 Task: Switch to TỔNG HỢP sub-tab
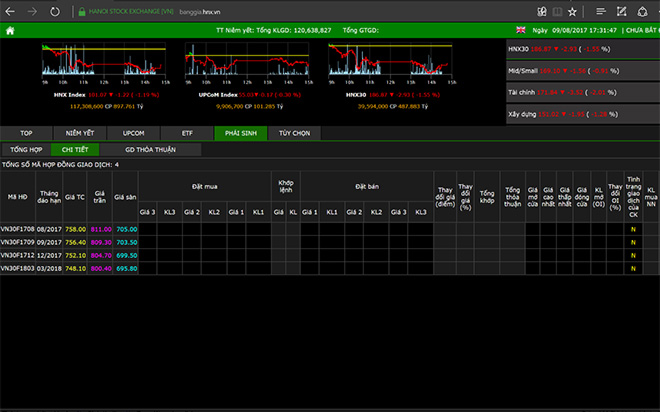tap(27, 149)
